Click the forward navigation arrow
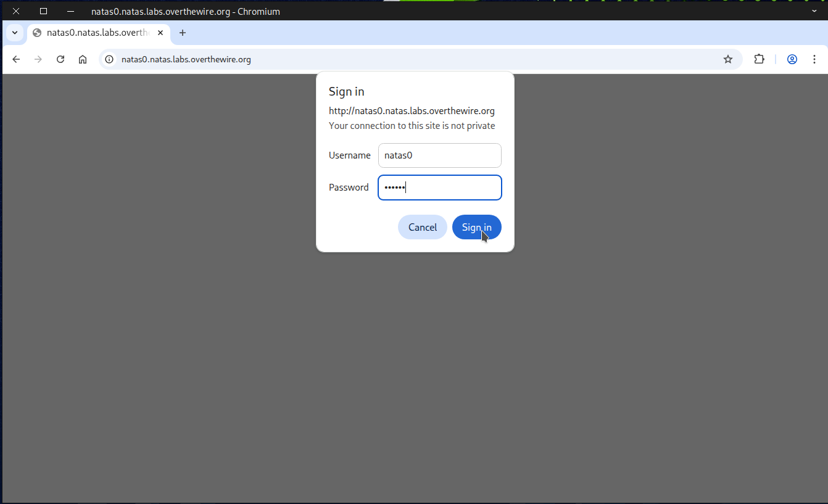828x504 pixels. pos(38,59)
